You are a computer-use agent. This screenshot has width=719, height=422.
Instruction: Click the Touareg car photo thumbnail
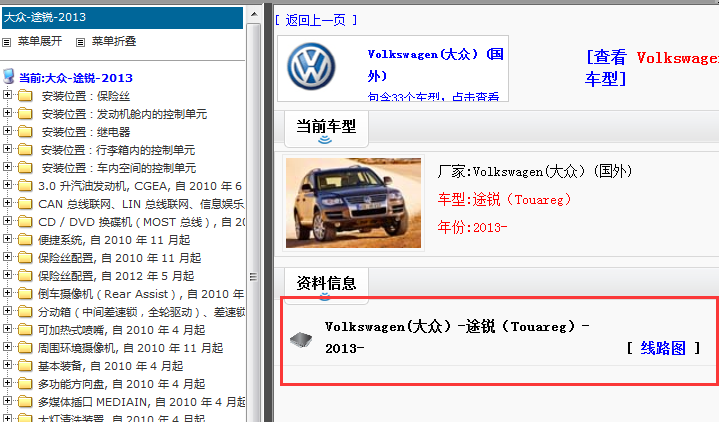click(353, 203)
